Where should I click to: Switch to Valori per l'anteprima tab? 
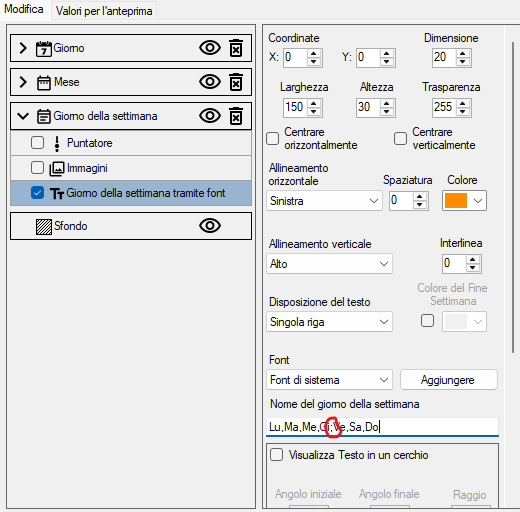(x=104, y=11)
